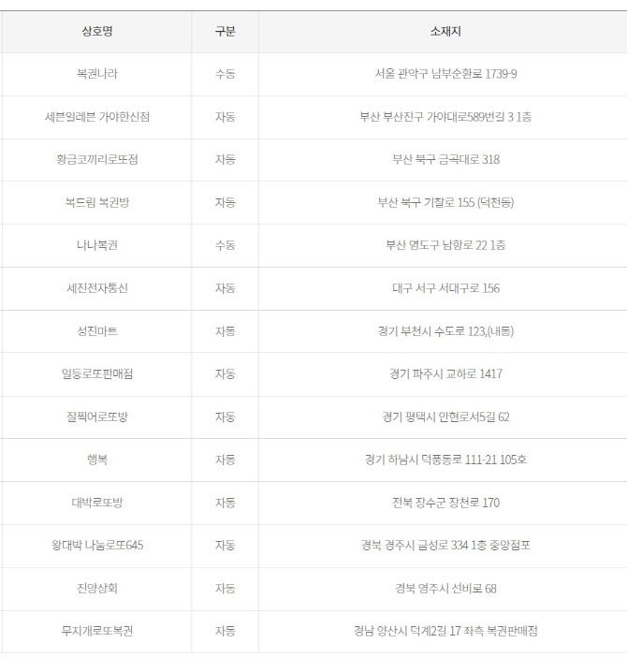This screenshot has height=672, width=627.
Task: Click the 상호명 column header
Action: [96, 32]
